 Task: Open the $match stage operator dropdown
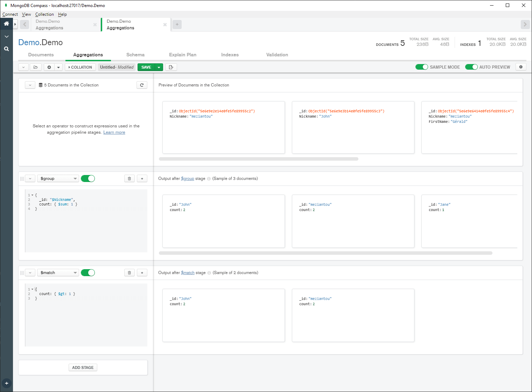[58, 273]
